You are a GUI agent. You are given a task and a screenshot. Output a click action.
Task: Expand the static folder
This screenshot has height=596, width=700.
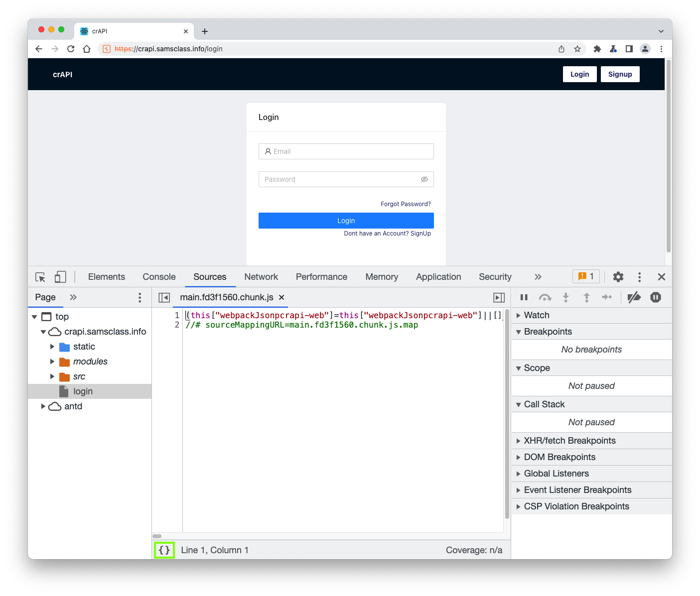52,347
